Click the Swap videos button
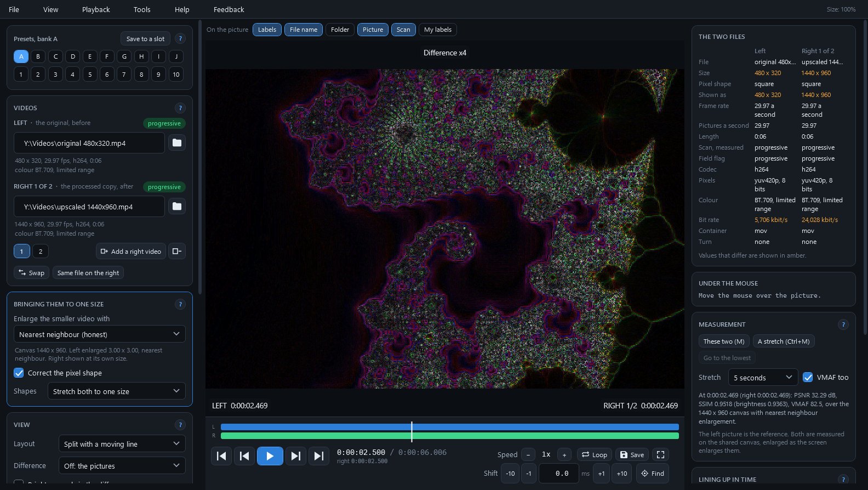Screen dimensions: 868x490 (31, 272)
